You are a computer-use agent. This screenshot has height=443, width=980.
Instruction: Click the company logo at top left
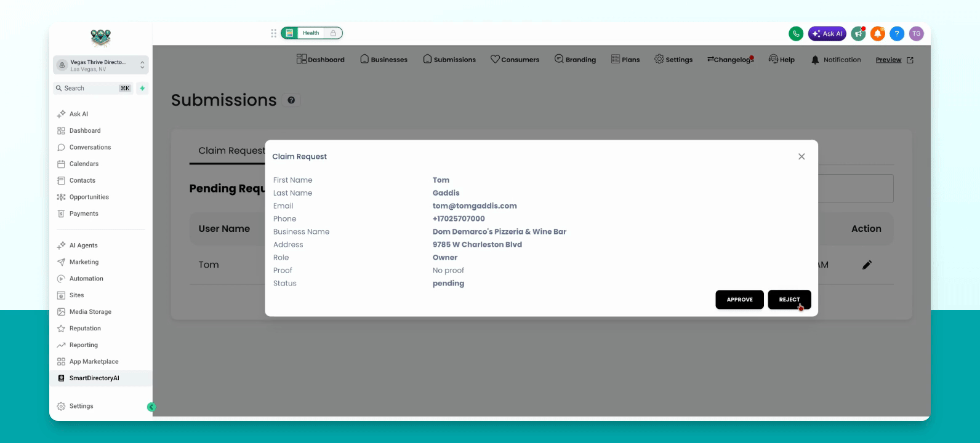[x=101, y=38]
